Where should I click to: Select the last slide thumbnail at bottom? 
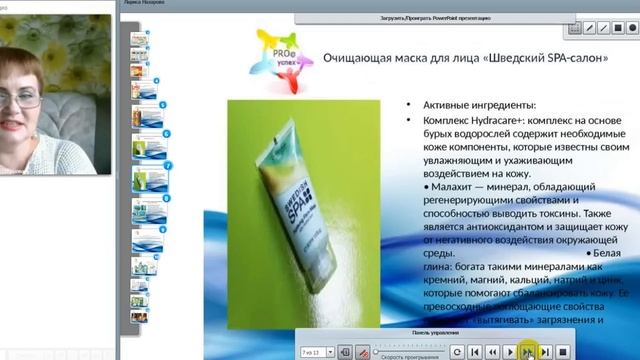click(x=139, y=316)
